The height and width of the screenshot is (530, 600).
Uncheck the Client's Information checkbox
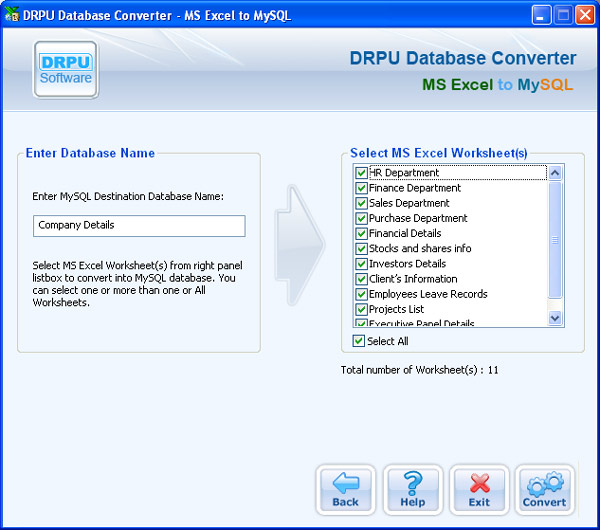361,279
